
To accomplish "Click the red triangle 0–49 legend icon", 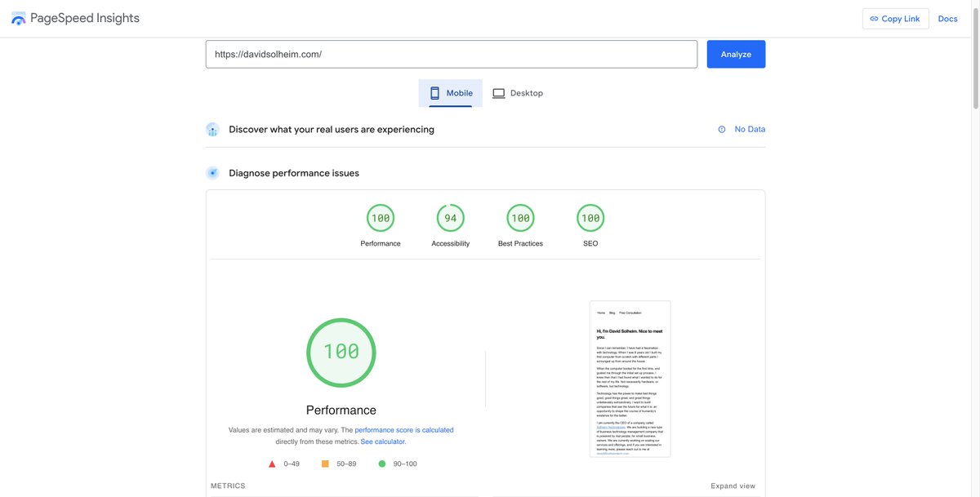I will 272,464.
